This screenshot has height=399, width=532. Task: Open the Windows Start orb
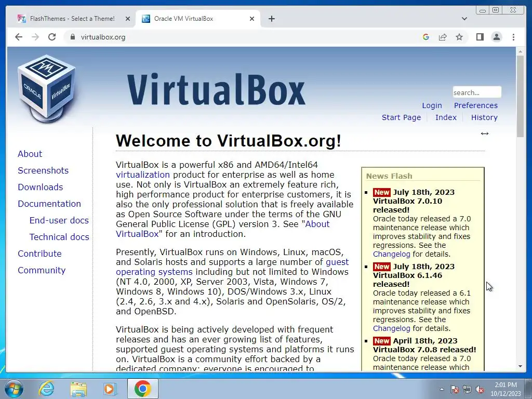click(14, 389)
